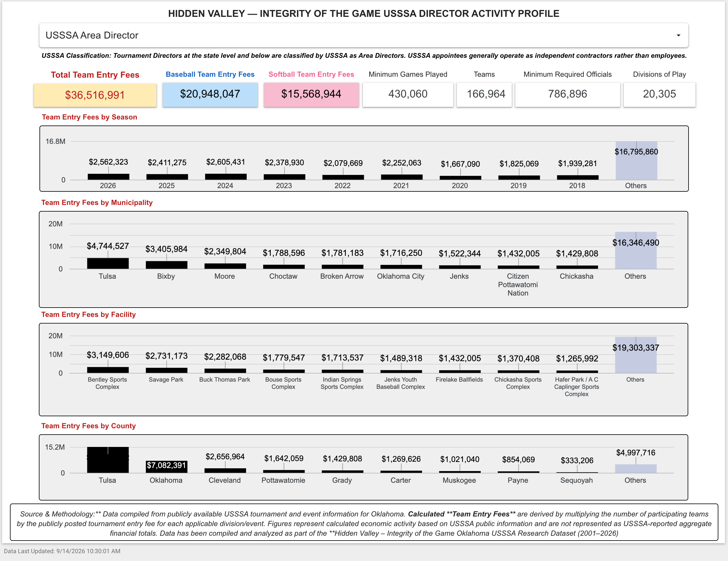Click the $19,303,337 facility data label

click(636, 348)
